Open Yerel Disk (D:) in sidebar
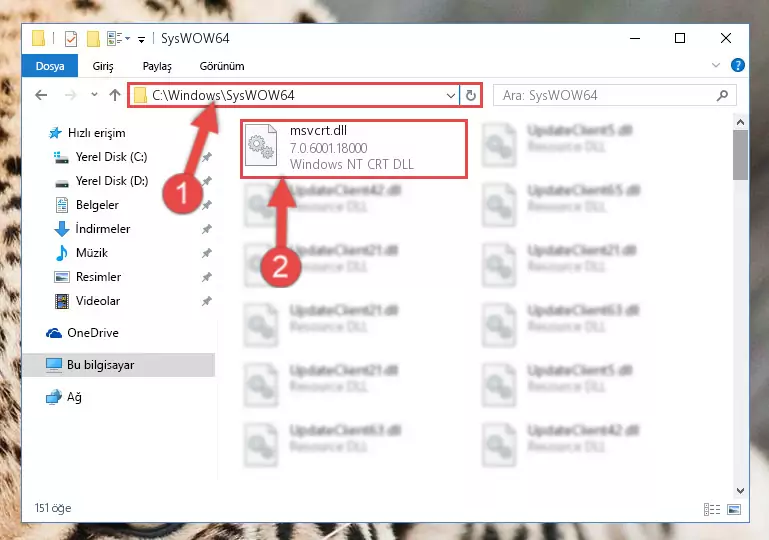Screen dimensions: 769x540 (x=111, y=181)
